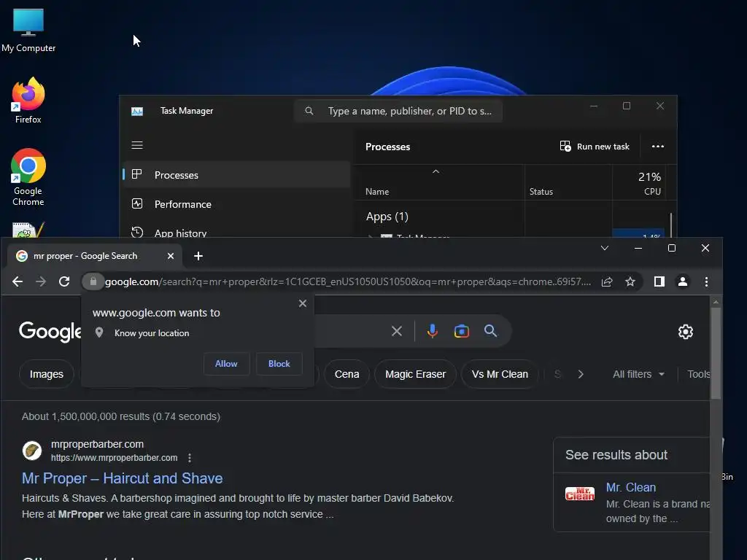Click the Chrome address bar URL
The image size is (747, 560).
348,282
